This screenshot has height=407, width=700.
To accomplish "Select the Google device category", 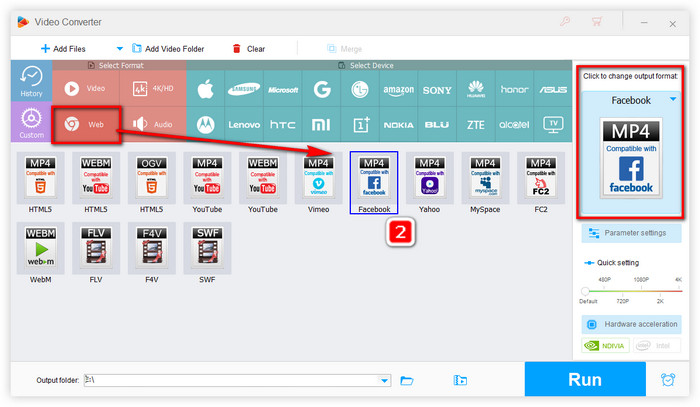I will [321, 90].
